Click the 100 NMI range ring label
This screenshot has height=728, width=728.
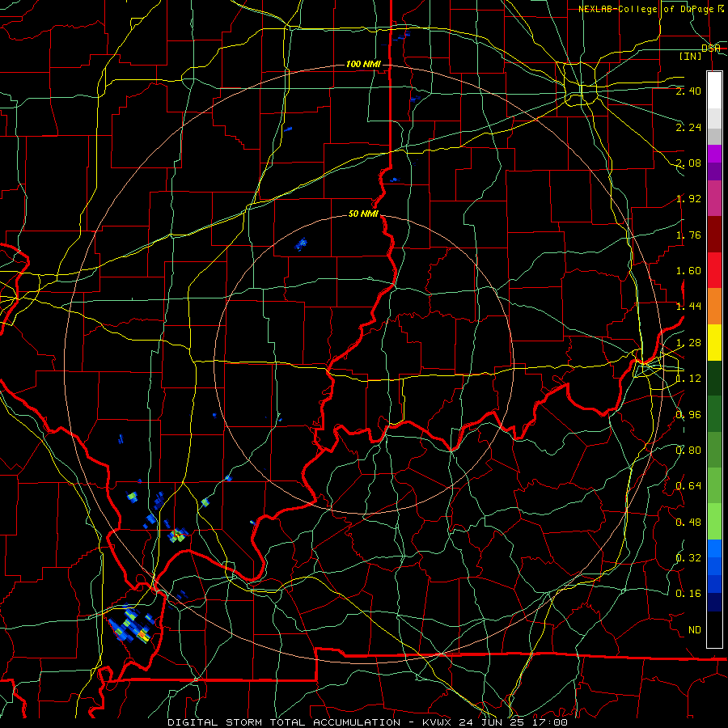coord(363,64)
